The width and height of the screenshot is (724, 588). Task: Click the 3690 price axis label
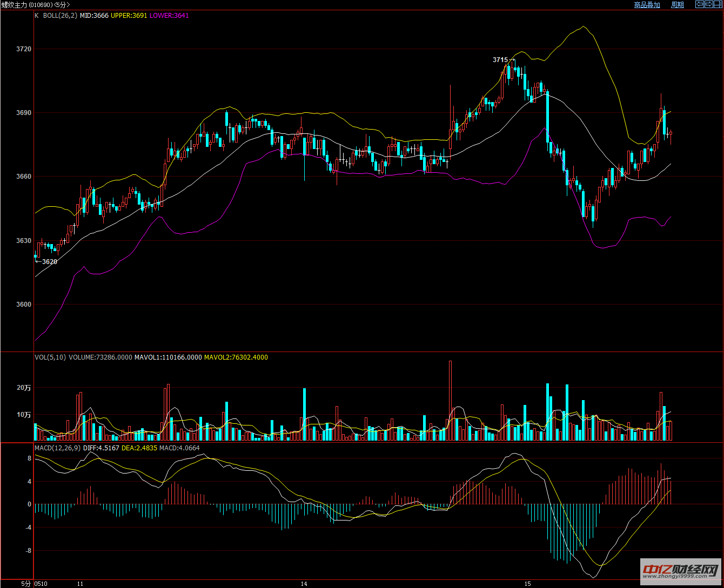[24, 113]
